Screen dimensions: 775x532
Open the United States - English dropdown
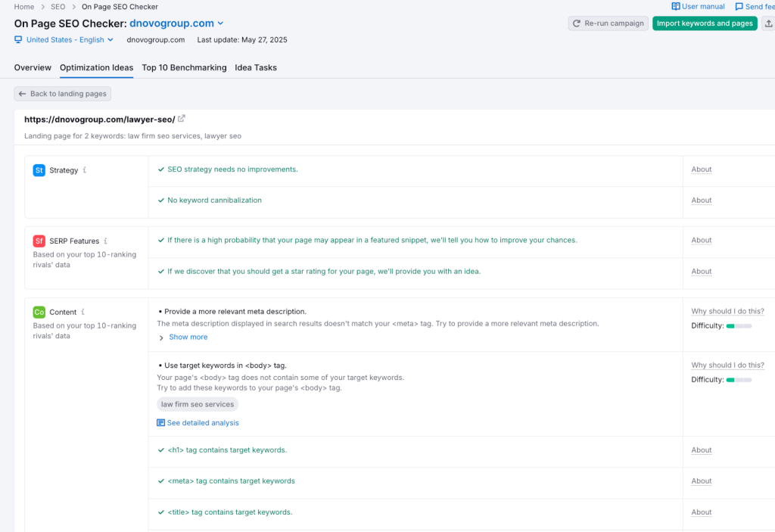pyautogui.click(x=64, y=40)
